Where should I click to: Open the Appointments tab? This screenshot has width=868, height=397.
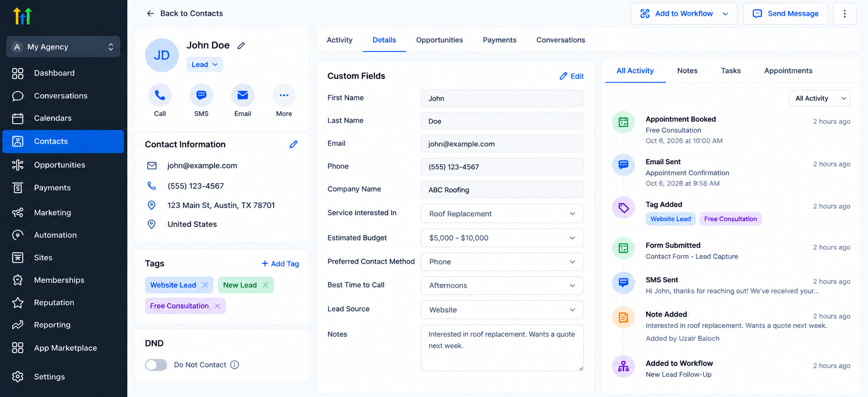pos(788,71)
